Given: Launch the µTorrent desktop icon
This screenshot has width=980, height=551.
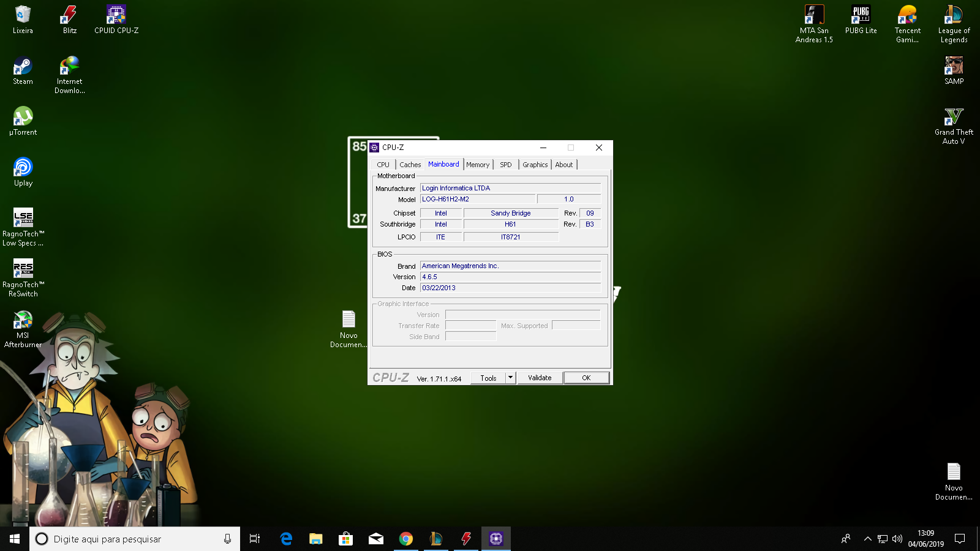Looking at the screenshot, I should [23, 121].
